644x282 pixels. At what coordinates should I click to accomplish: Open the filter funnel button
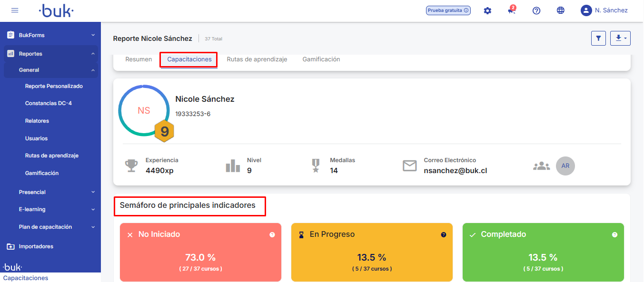[x=598, y=39]
